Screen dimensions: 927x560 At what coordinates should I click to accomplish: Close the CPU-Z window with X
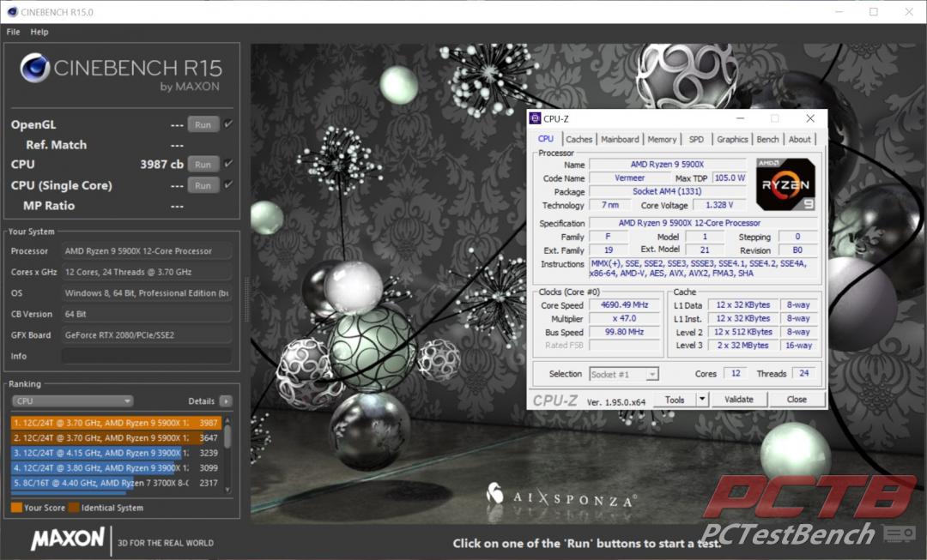click(x=810, y=118)
